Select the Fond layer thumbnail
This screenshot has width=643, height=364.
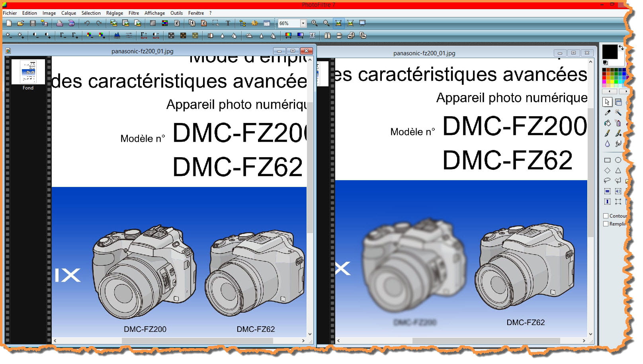click(28, 72)
